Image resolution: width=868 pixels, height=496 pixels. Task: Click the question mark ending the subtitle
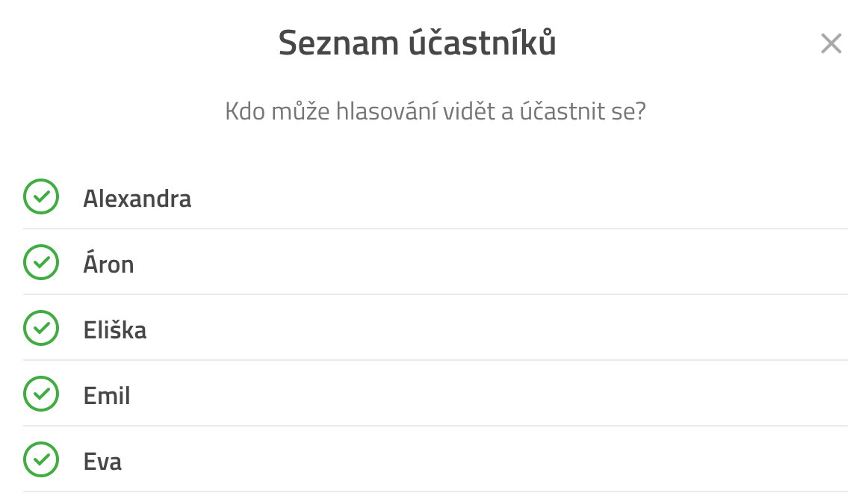[640, 111]
